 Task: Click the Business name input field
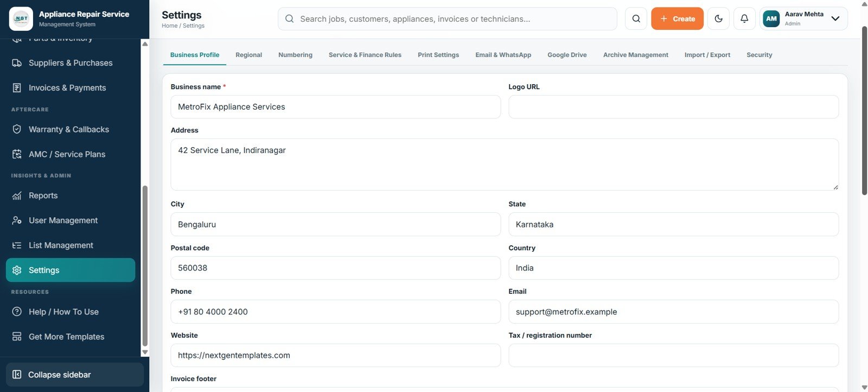tap(335, 107)
